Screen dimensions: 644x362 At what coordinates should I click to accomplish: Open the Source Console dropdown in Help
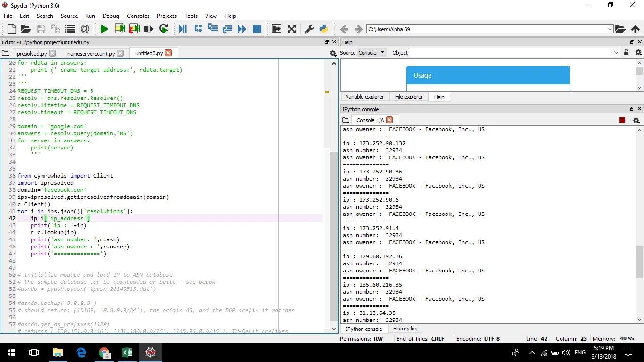click(372, 53)
